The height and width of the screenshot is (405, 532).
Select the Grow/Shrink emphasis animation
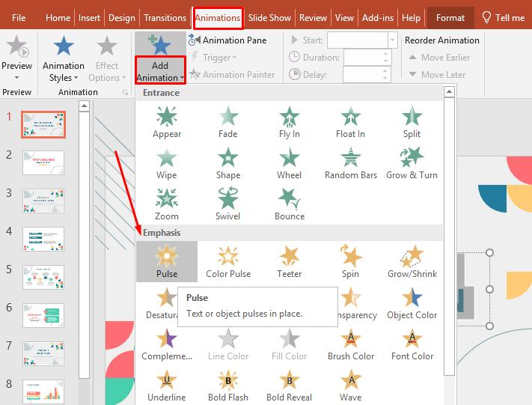point(412,262)
